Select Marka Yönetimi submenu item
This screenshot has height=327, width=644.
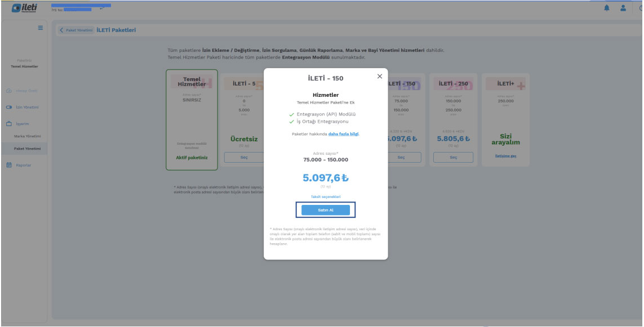(x=28, y=136)
